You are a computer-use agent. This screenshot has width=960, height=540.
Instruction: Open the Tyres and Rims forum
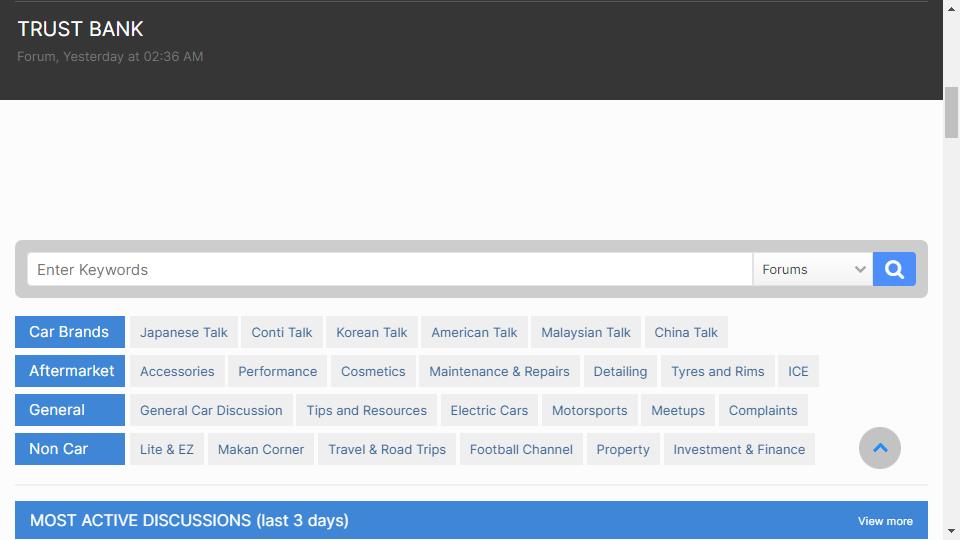click(x=718, y=372)
